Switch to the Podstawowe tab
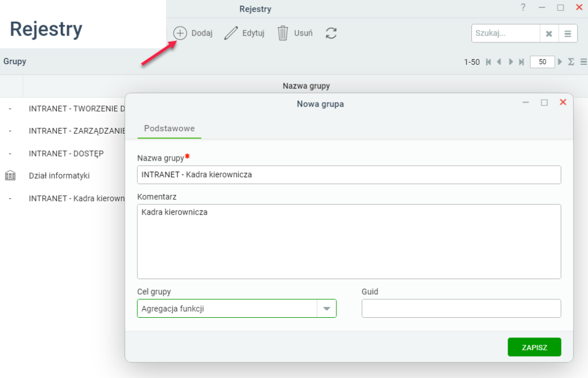Image resolution: width=588 pixels, height=378 pixels. (x=169, y=128)
